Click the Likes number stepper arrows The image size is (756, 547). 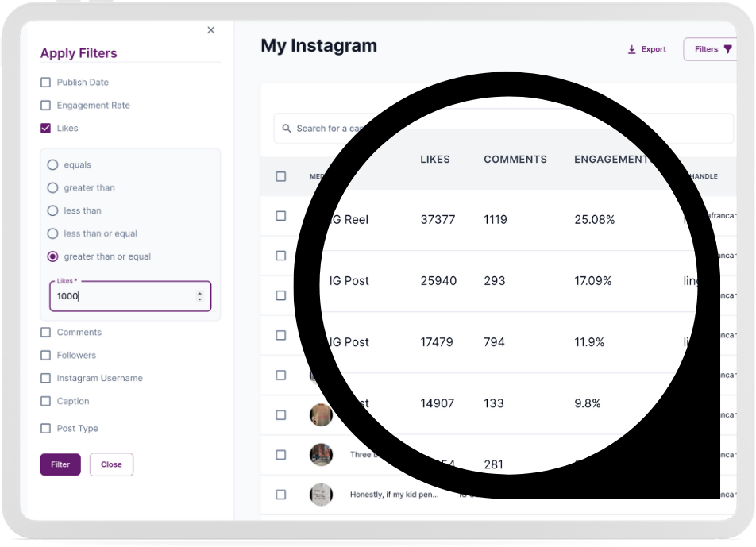tap(199, 296)
